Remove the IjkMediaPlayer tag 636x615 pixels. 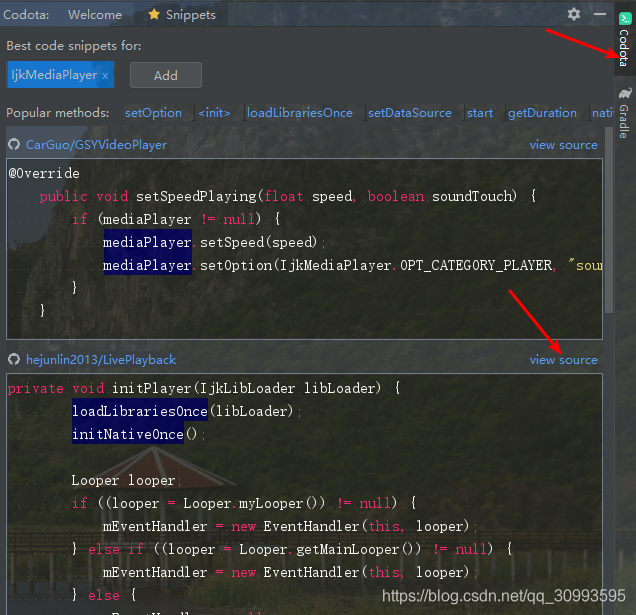(x=105, y=76)
